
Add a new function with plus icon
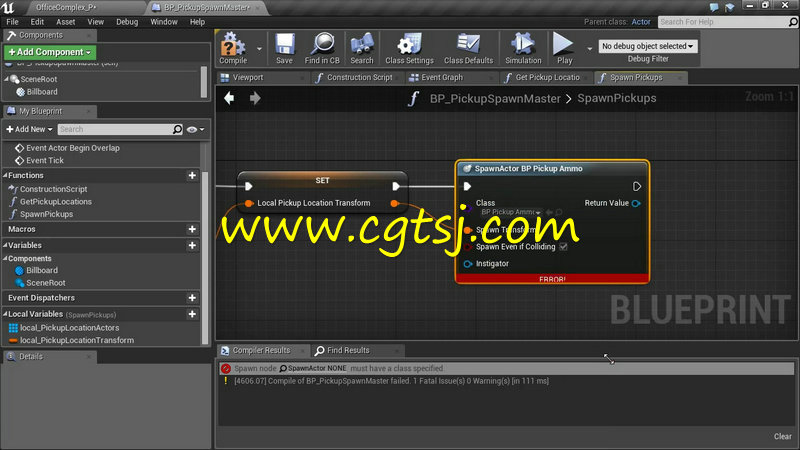(x=192, y=176)
